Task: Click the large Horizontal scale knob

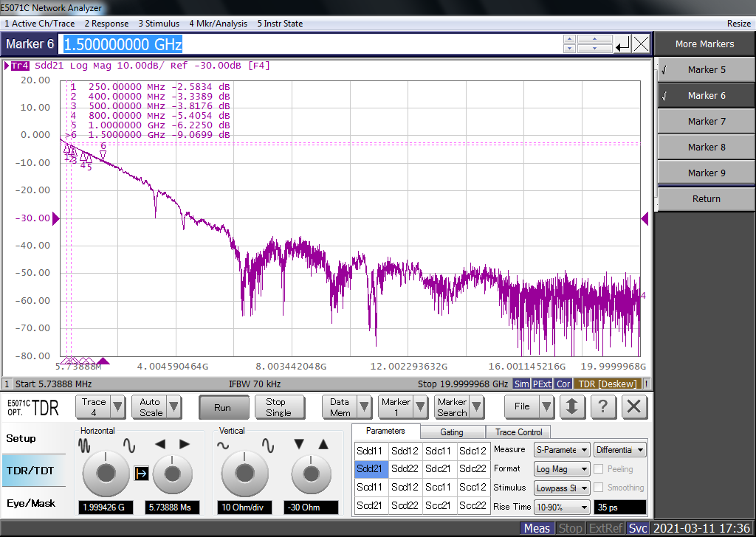Action: (105, 473)
